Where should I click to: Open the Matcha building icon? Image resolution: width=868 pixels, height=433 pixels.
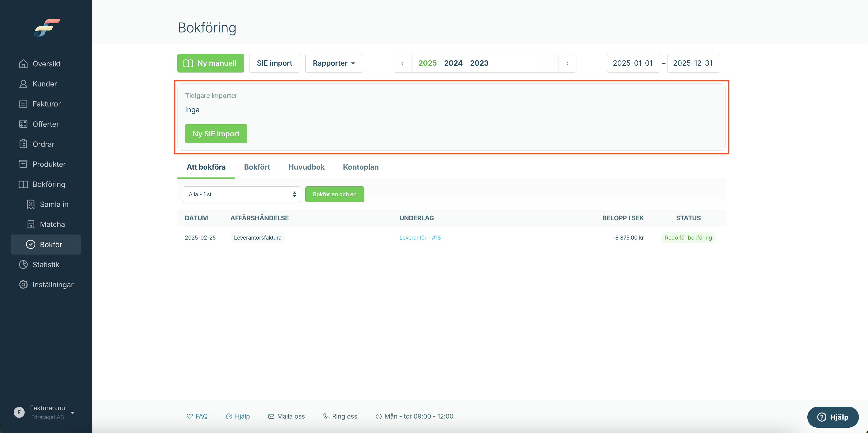click(x=31, y=224)
